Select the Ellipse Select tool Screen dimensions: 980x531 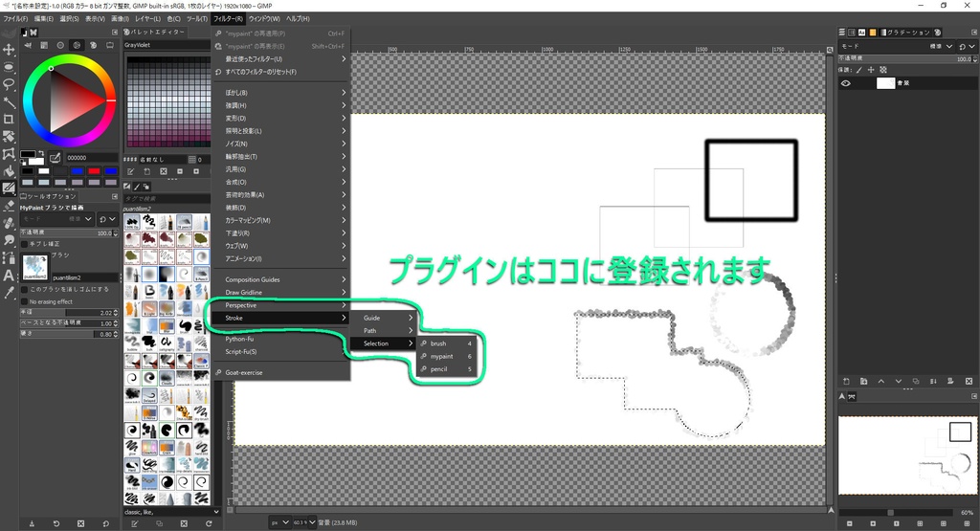(9, 66)
